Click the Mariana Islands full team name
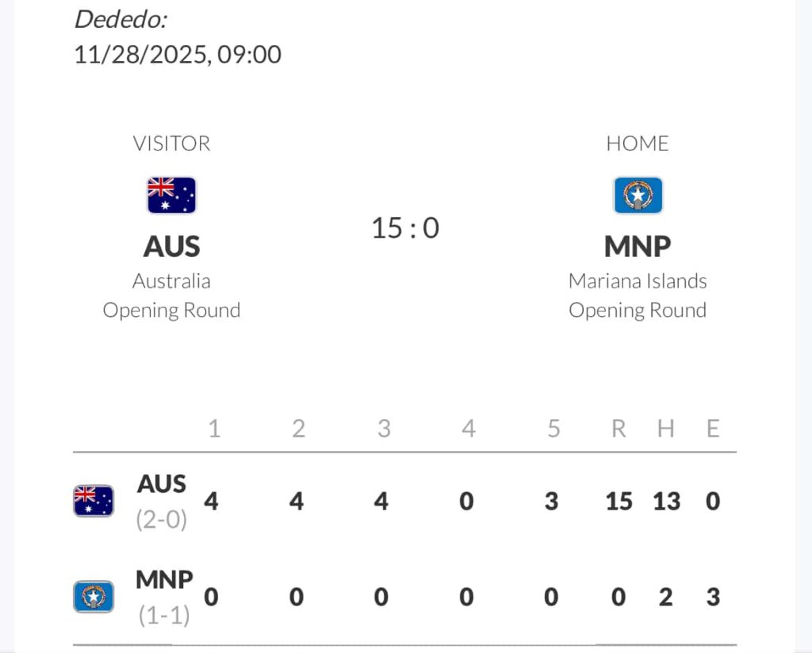The width and height of the screenshot is (812, 653). 638,281
